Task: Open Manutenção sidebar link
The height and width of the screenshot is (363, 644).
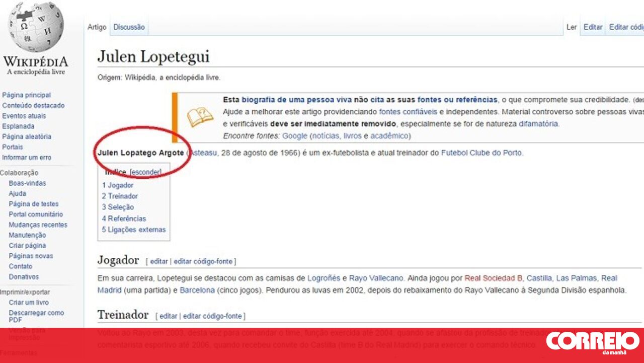Action: (27, 235)
